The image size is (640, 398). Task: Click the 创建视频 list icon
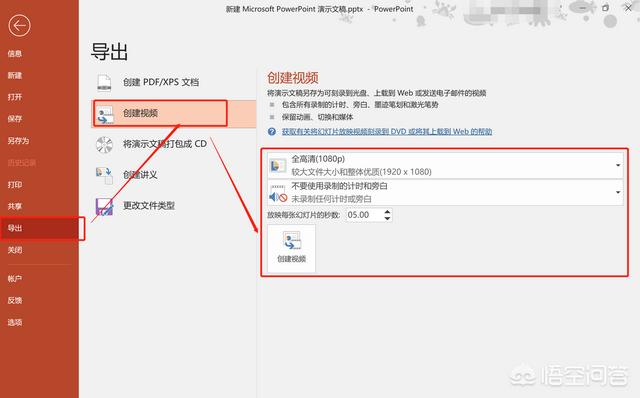click(105, 114)
